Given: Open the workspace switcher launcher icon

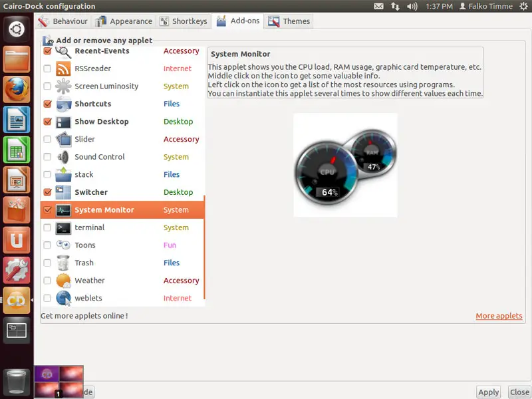Looking at the screenshot, I should click(17, 331).
